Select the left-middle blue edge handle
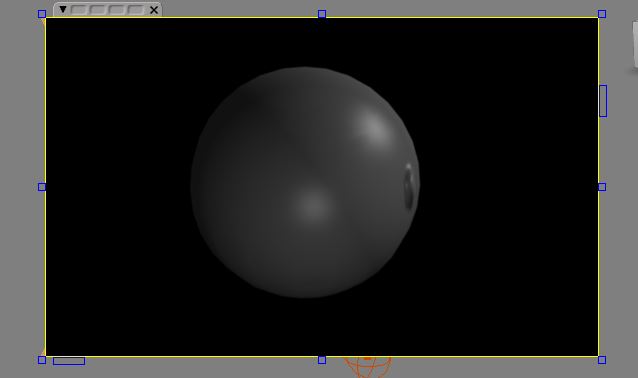The height and width of the screenshot is (378, 638). 42,187
